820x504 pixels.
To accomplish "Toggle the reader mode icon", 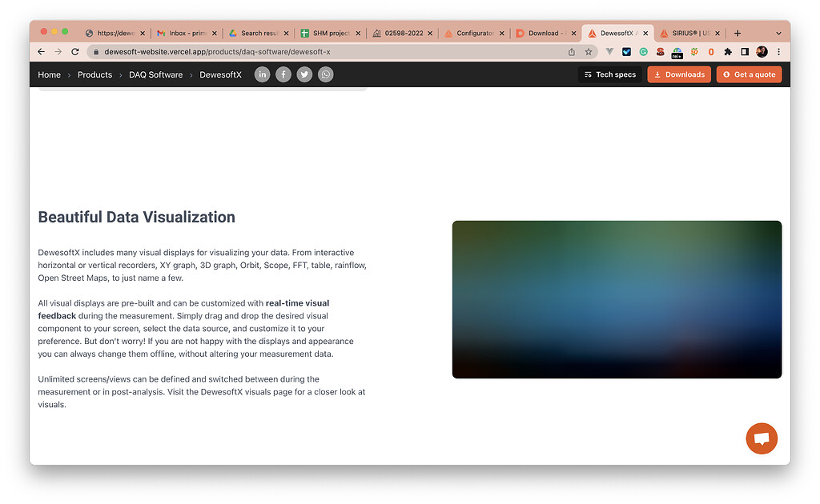I will click(746, 51).
